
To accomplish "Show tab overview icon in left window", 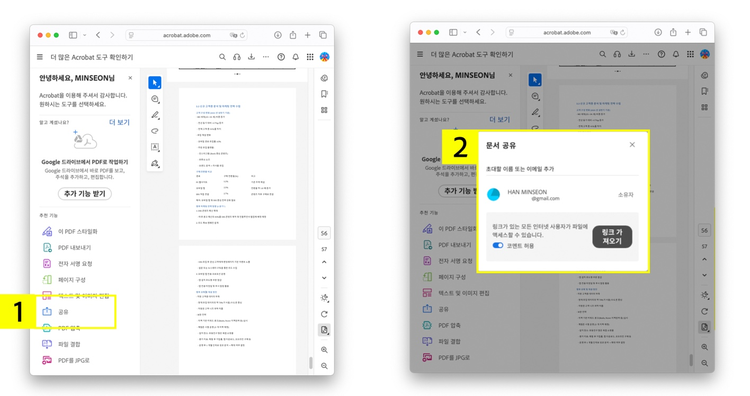I will click(323, 35).
